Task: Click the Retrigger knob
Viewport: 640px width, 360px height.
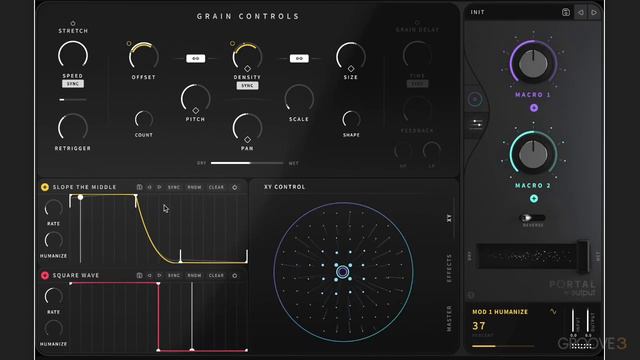Action: point(73,128)
